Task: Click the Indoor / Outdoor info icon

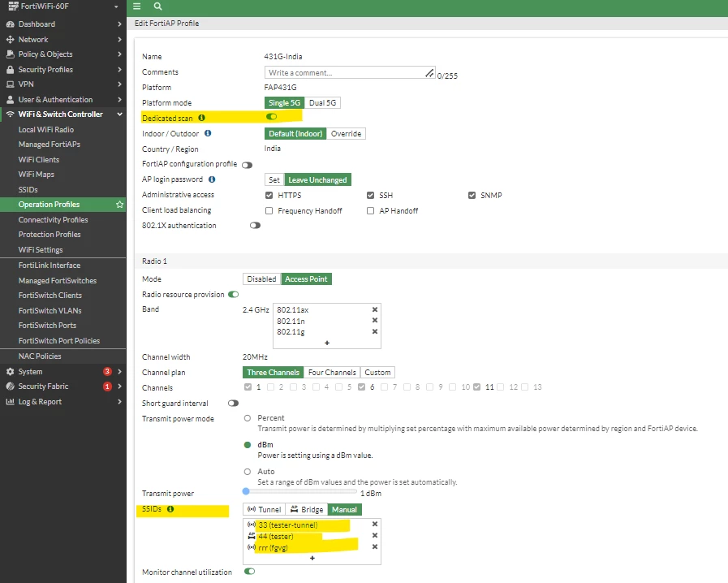Action: (208, 133)
